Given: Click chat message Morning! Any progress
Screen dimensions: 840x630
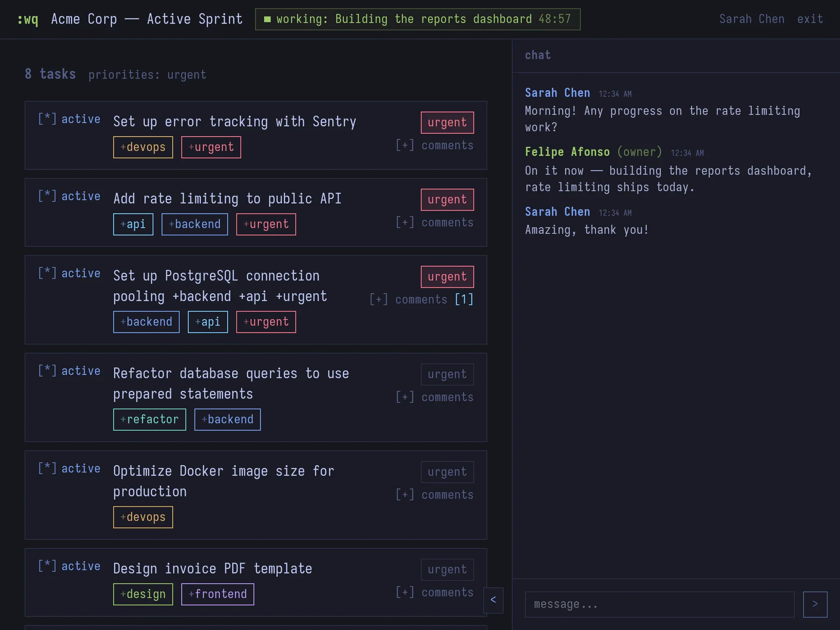Looking at the screenshot, I should [x=662, y=119].
